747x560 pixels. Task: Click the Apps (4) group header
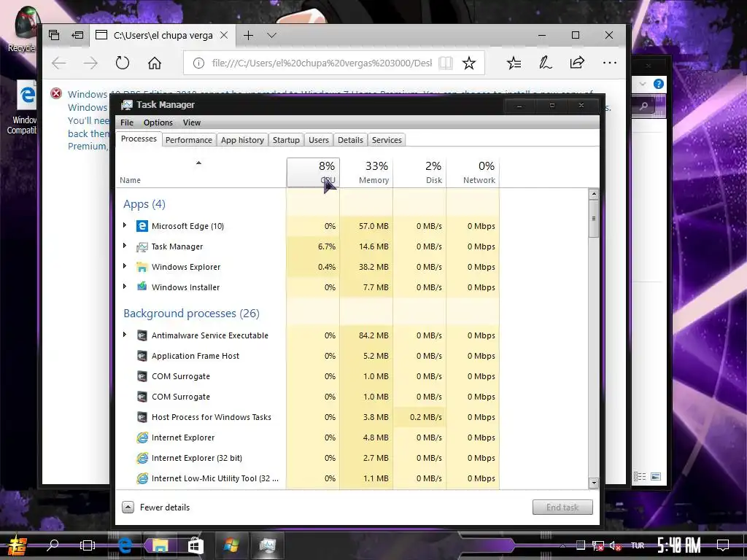[144, 204]
